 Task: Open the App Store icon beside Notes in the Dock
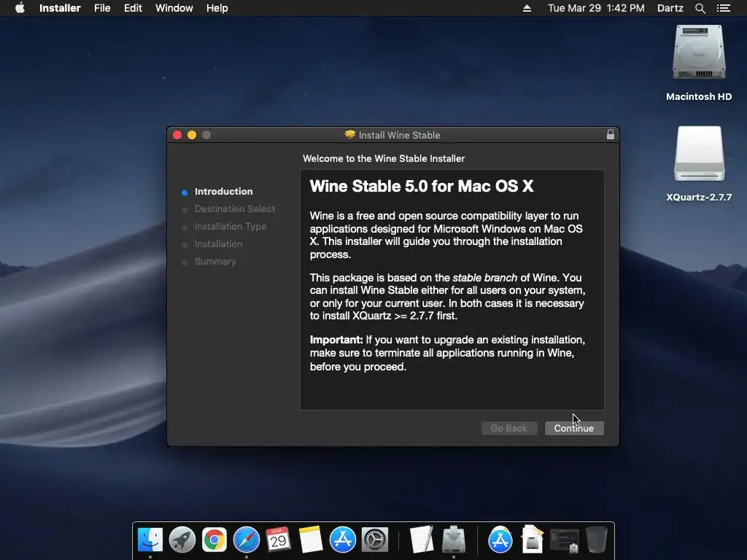point(343,540)
